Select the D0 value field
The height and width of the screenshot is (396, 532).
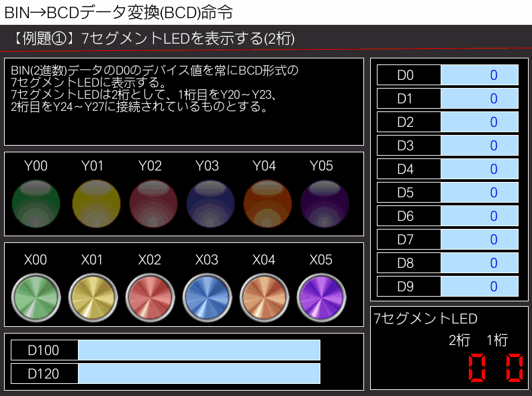(480, 75)
